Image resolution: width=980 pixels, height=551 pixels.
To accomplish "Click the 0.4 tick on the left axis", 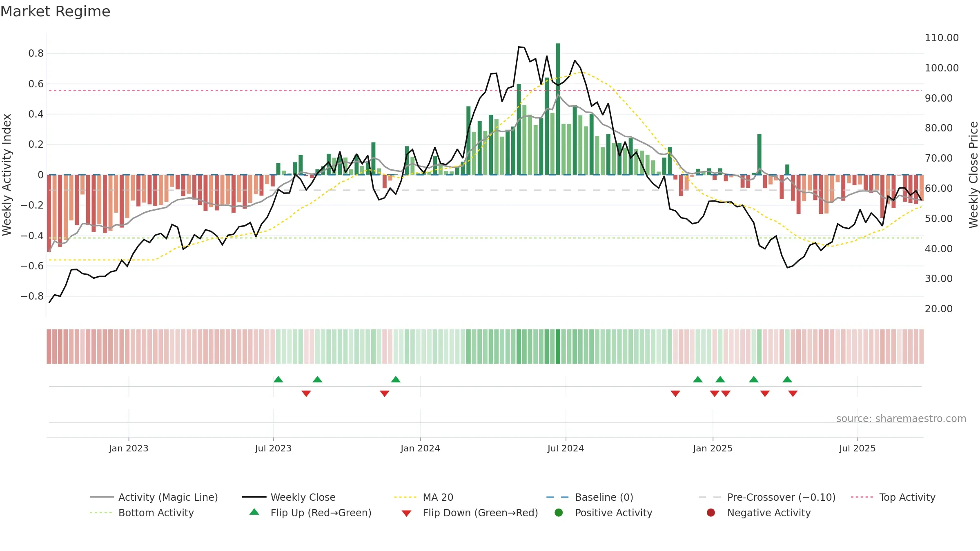I will (36, 114).
